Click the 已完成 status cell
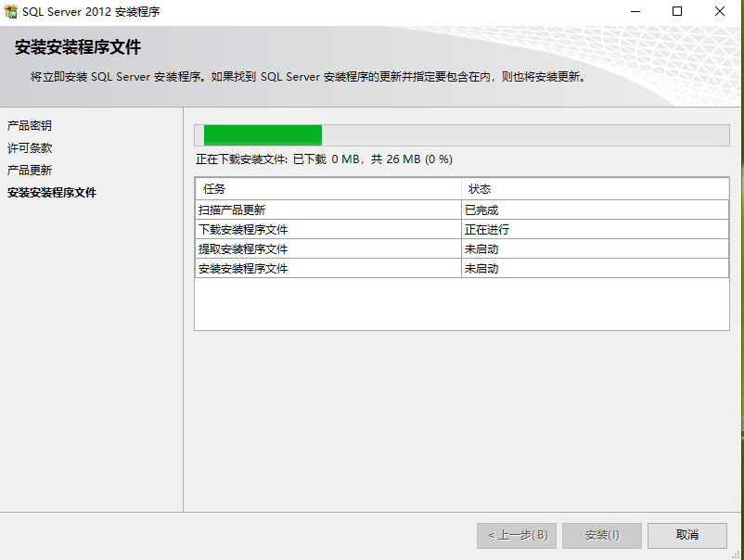744x560 pixels. (x=595, y=210)
